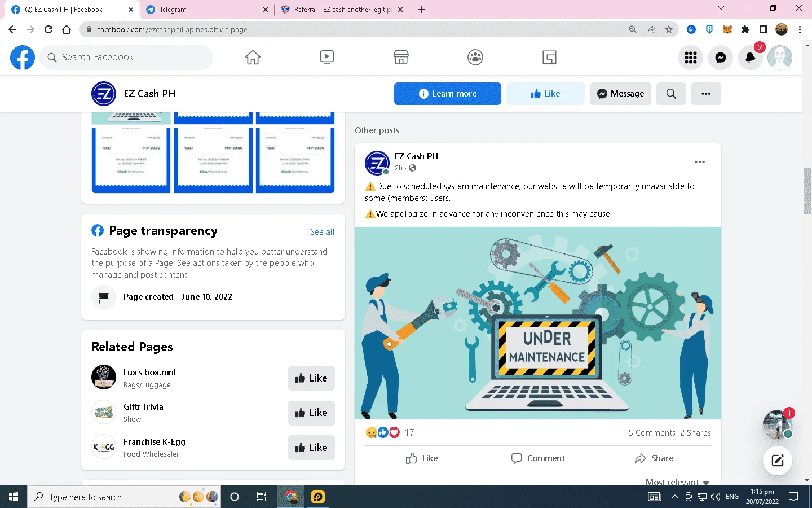Reload the current page
Image resolution: width=812 pixels, height=508 pixels.
coord(48,29)
